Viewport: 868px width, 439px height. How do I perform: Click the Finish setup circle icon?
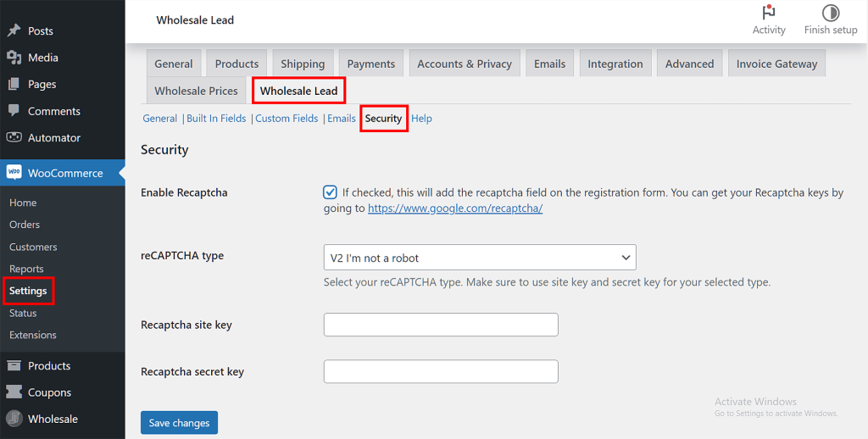(x=831, y=13)
